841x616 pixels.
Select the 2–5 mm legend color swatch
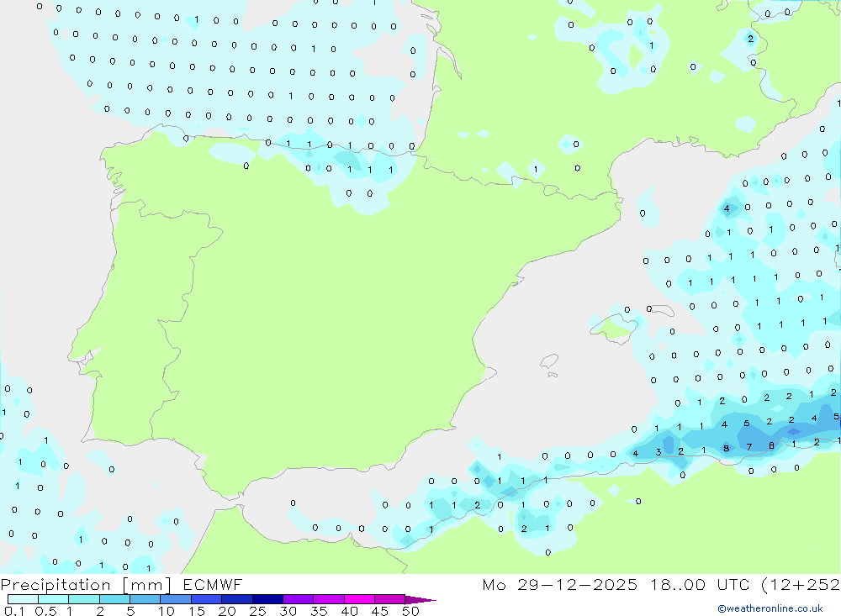114,599
